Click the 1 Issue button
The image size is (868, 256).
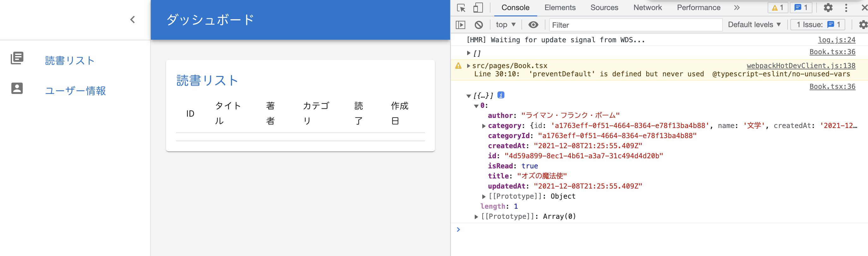click(x=818, y=25)
